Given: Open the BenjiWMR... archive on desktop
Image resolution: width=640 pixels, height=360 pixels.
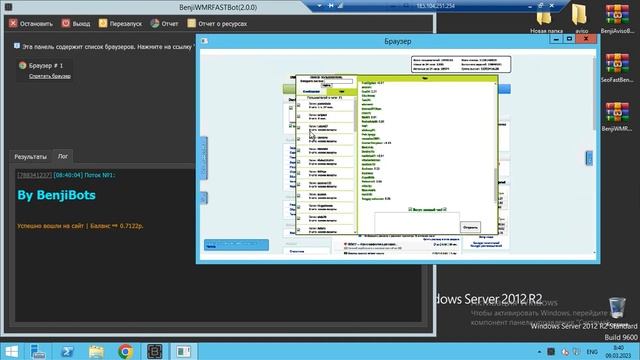Looking at the screenshot, I should tap(617, 117).
